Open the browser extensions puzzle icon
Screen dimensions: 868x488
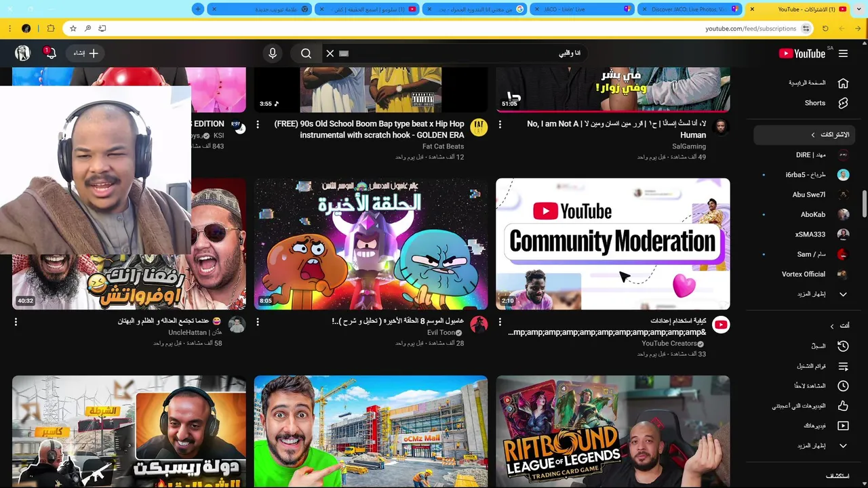50,28
